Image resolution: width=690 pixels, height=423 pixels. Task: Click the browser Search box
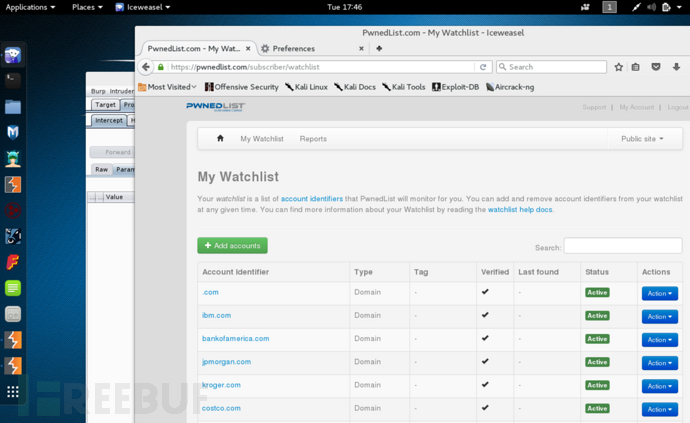tap(551, 67)
